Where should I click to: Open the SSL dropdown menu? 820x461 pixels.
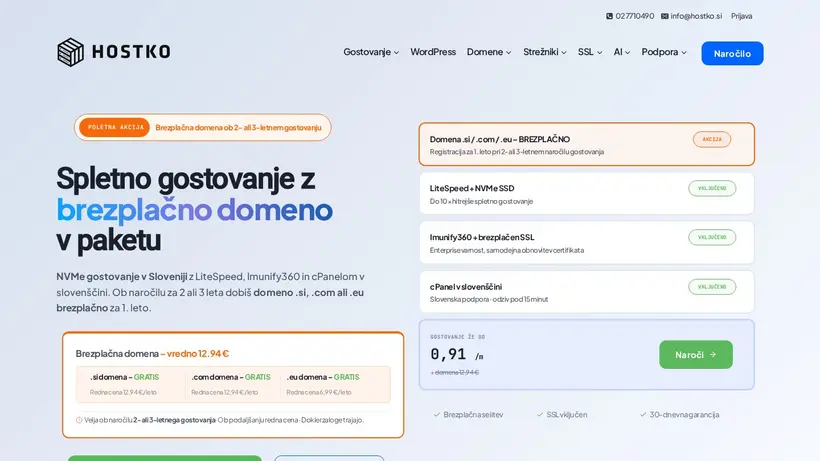(590, 52)
